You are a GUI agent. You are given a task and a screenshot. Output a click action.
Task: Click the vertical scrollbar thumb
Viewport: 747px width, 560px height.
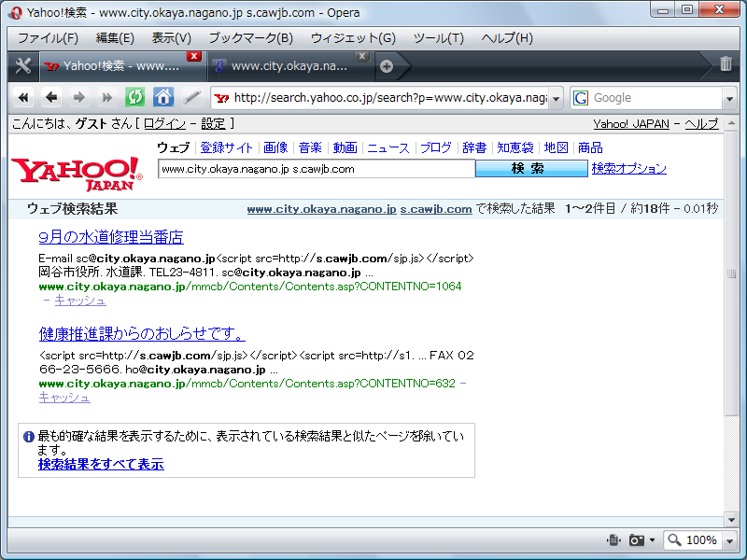click(731, 273)
